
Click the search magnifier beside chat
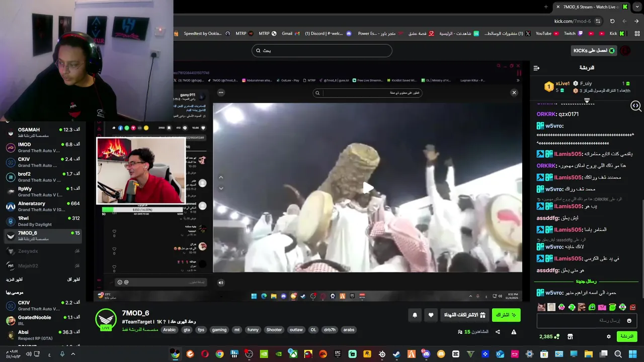635,106
